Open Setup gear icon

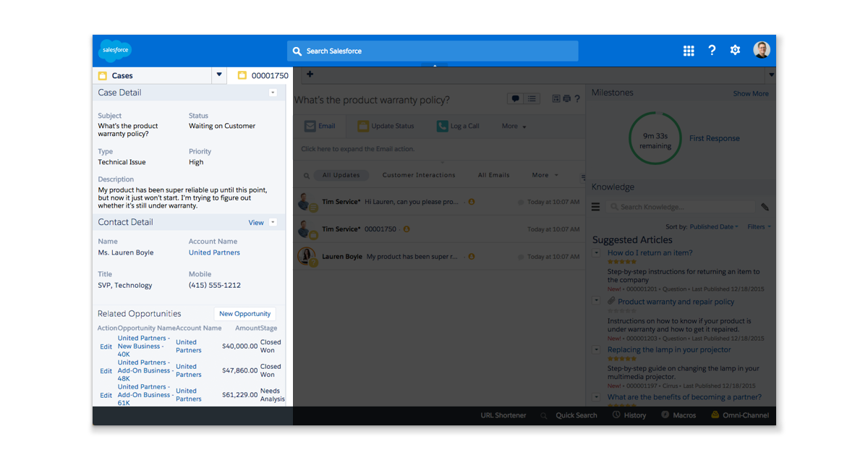coord(735,50)
